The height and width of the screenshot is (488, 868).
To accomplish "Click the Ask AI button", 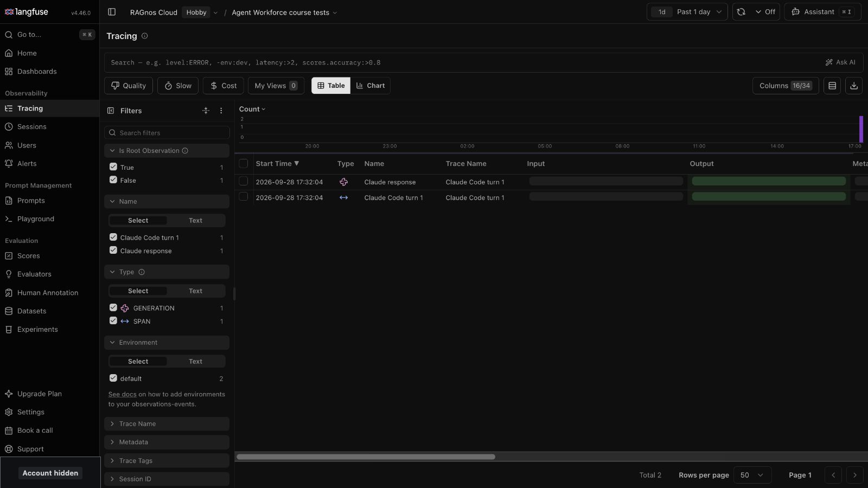I will click(x=840, y=62).
